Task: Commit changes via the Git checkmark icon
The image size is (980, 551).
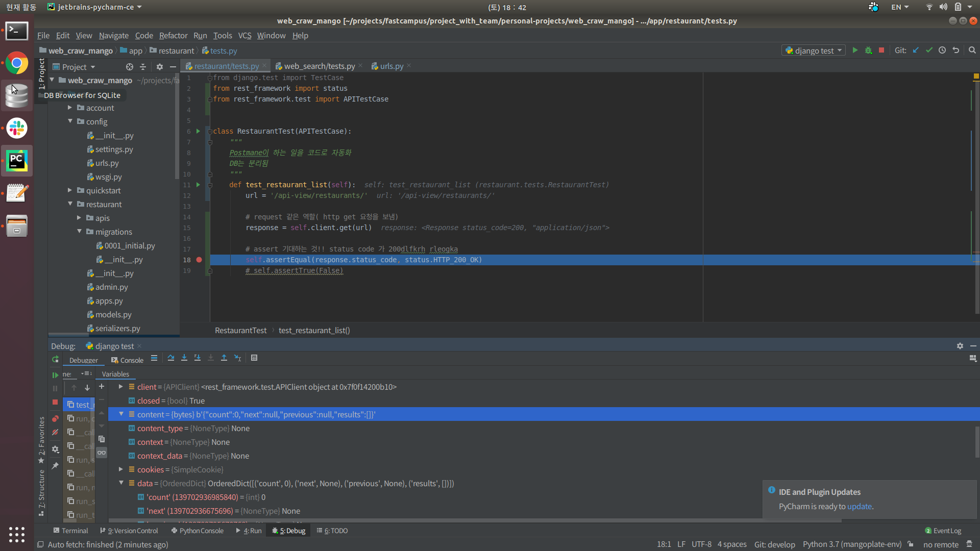Action: [x=928, y=51]
